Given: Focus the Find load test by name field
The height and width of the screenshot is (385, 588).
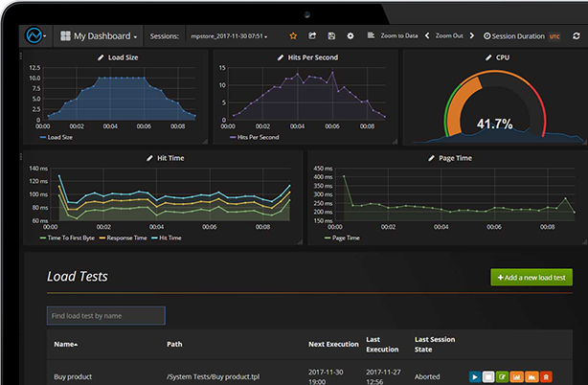Looking at the screenshot, I should pos(106,316).
